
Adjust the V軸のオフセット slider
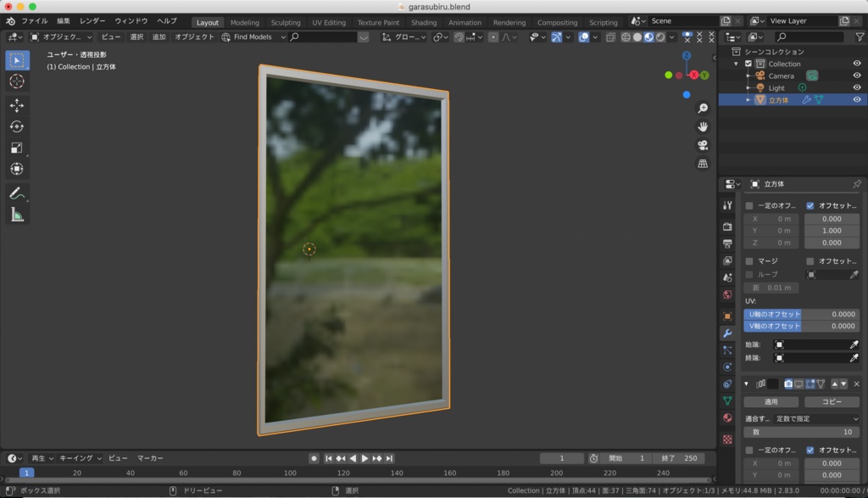pyautogui.click(x=802, y=327)
